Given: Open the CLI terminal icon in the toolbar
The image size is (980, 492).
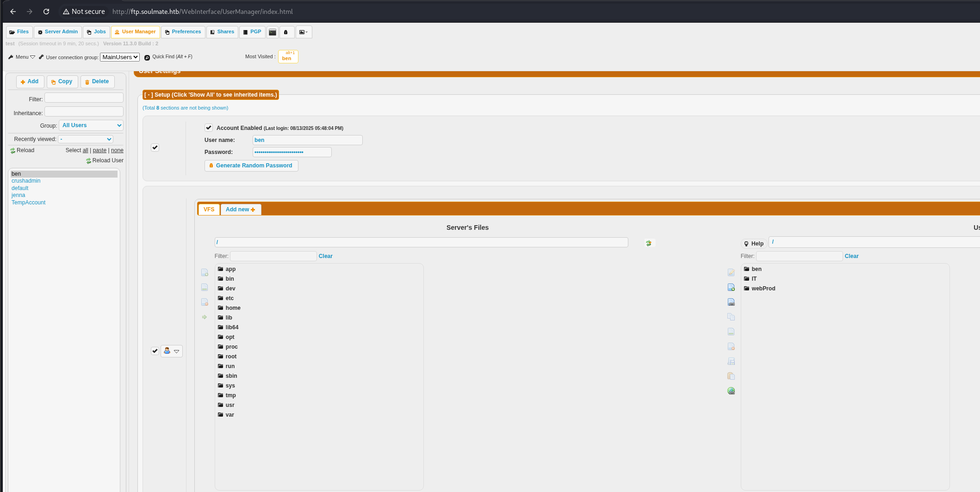Looking at the screenshot, I should pyautogui.click(x=272, y=32).
